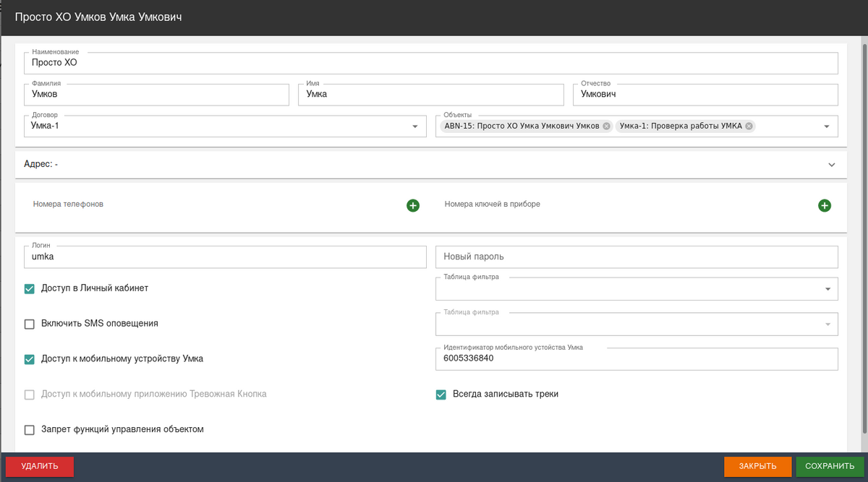This screenshot has width=868, height=482.
Task: Enable Включить SMS оповещения checkbox
Action: (x=30, y=324)
